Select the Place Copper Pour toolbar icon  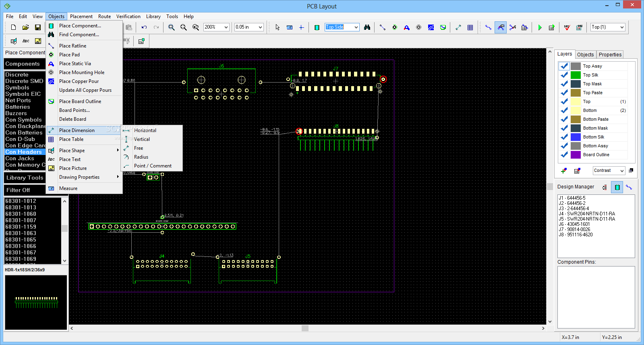click(431, 27)
